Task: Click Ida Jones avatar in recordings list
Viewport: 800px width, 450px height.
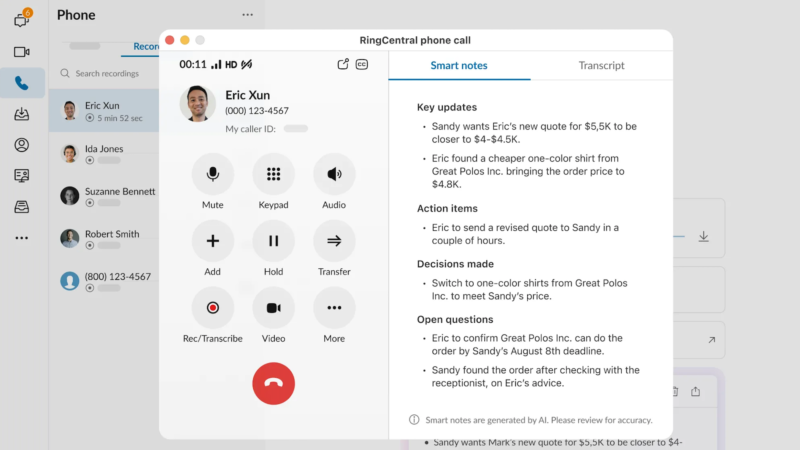Action: pos(69,153)
